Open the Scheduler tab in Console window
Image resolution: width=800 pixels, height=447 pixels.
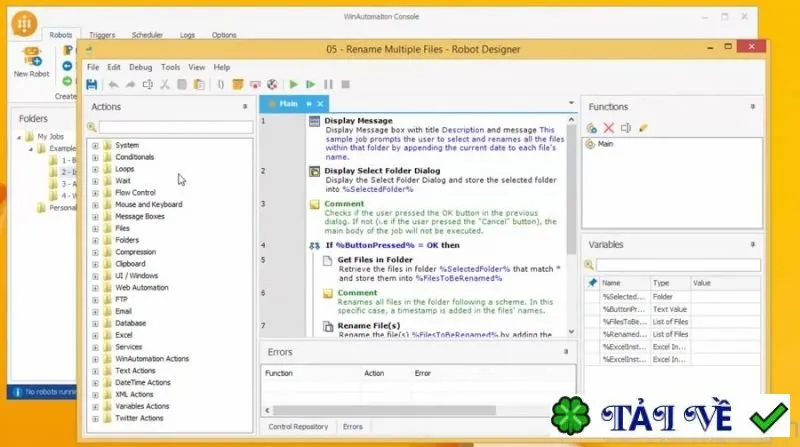(147, 35)
